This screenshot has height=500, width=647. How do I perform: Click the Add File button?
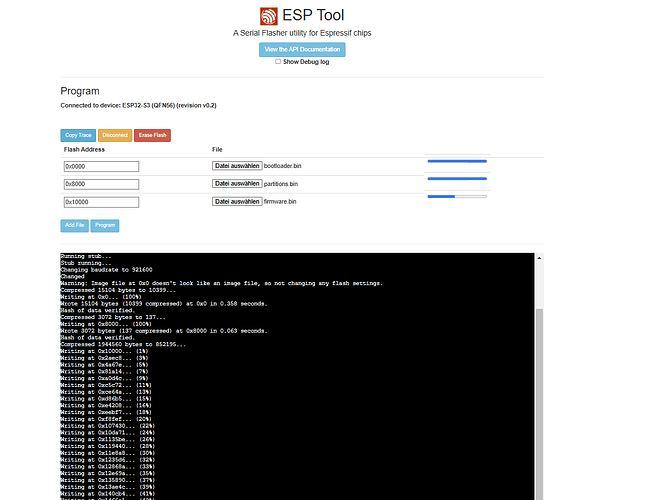tap(75, 226)
